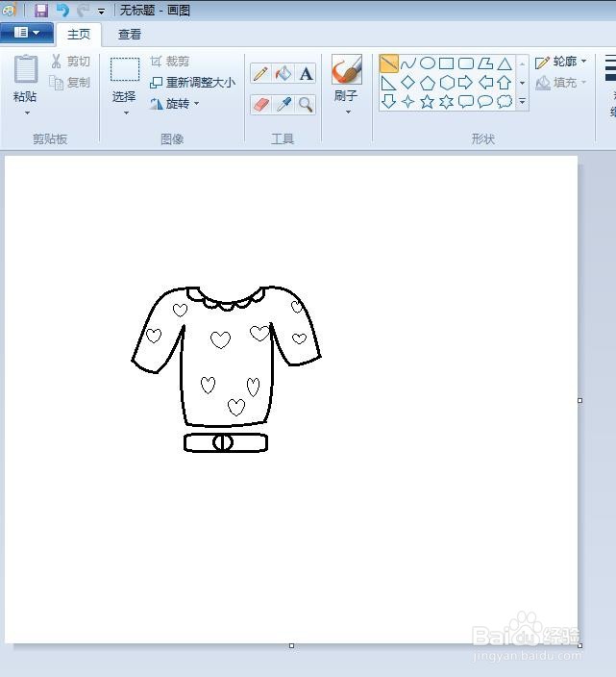Screen dimensions: 616x677
Task: Click the canvas right-edge resize handle
Action: tap(579, 400)
